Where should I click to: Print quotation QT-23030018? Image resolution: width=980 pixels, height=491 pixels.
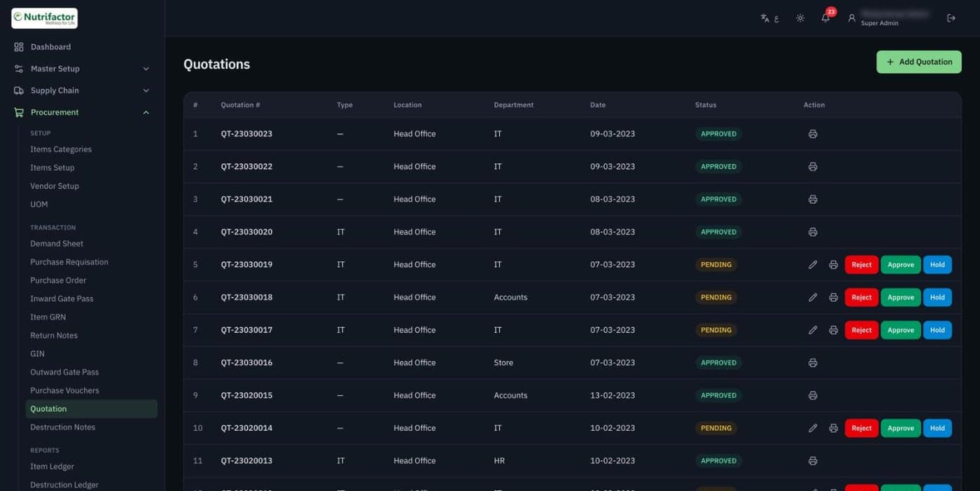pos(833,298)
